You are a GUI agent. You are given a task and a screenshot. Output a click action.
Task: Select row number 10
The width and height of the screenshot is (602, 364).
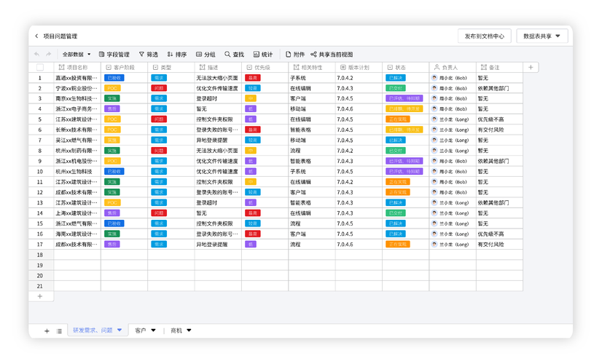tap(40, 172)
